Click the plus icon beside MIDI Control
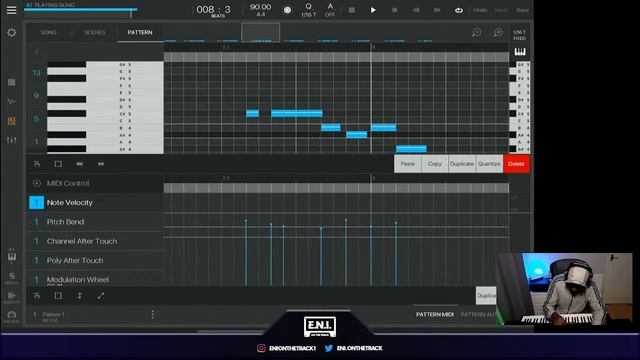The width and height of the screenshot is (640, 360). (37, 183)
